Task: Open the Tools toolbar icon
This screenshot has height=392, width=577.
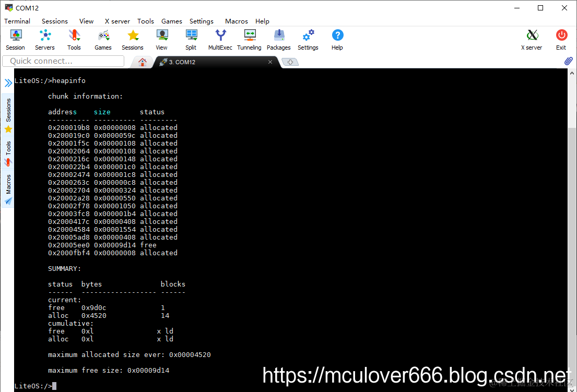Action: 74,40
